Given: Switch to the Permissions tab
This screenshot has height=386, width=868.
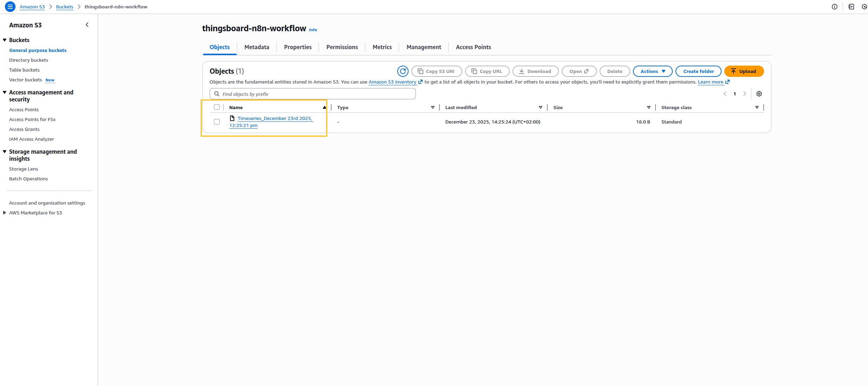Looking at the screenshot, I should [342, 47].
